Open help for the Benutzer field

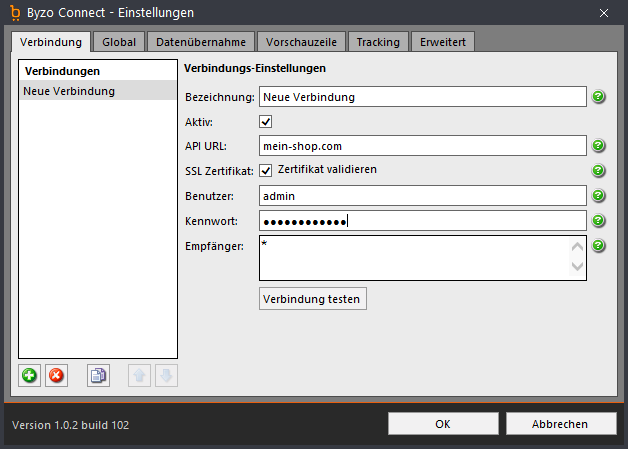tap(598, 195)
